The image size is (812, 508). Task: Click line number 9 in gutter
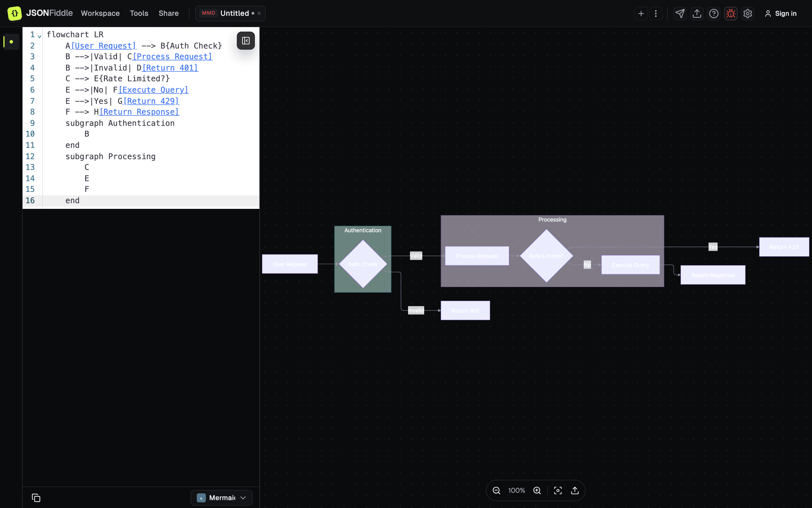32,123
